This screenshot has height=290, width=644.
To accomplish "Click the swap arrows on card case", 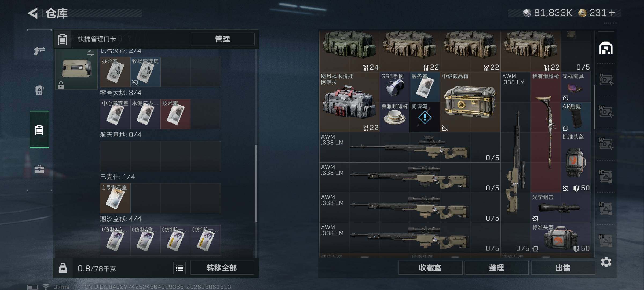I will tap(91, 53).
